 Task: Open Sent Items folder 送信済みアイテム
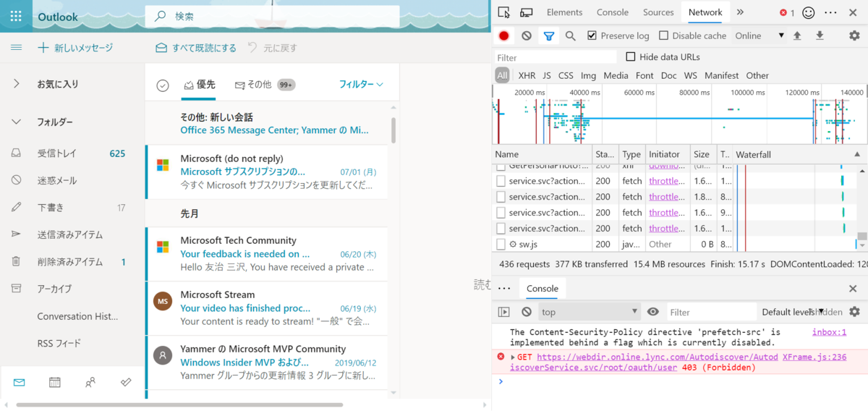[x=69, y=234]
